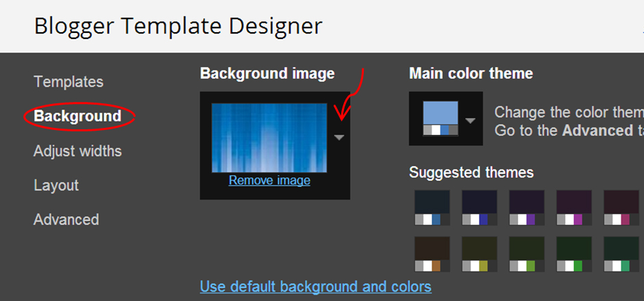The height and width of the screenshot is (301, 644).
Task: Click Use default background and colors
Action: click(x=315, y=286)
